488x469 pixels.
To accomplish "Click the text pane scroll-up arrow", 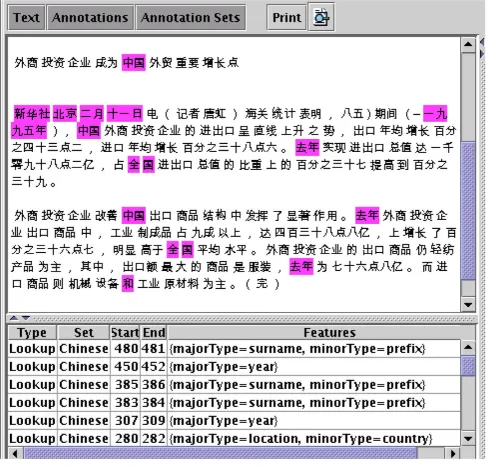I will pos(468,44).
